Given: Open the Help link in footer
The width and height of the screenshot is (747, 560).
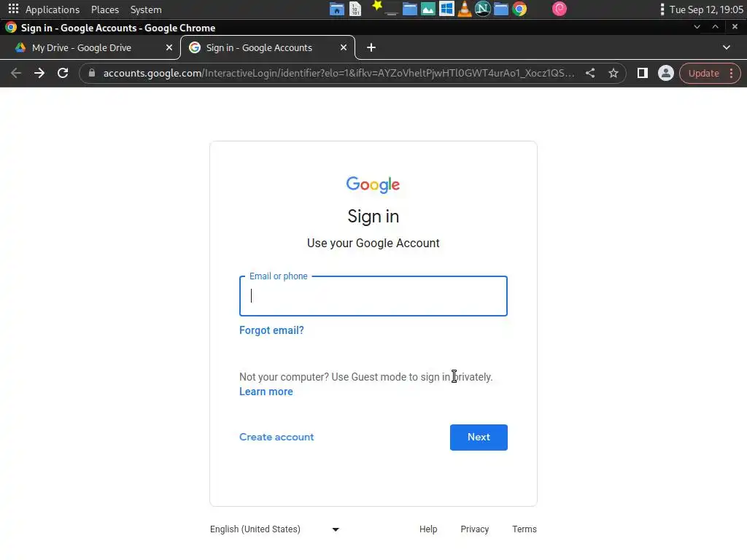Looking at the screenshot, I should pyautogui.click(x=427, y=529).
